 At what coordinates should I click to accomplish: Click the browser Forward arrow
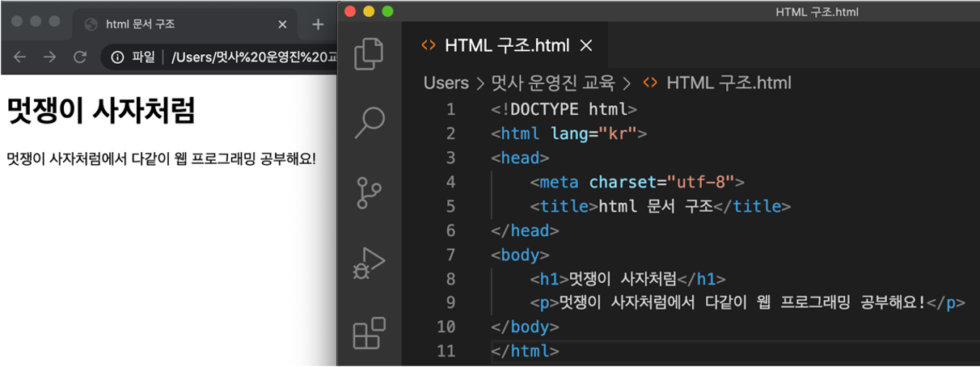coord(50,57)
